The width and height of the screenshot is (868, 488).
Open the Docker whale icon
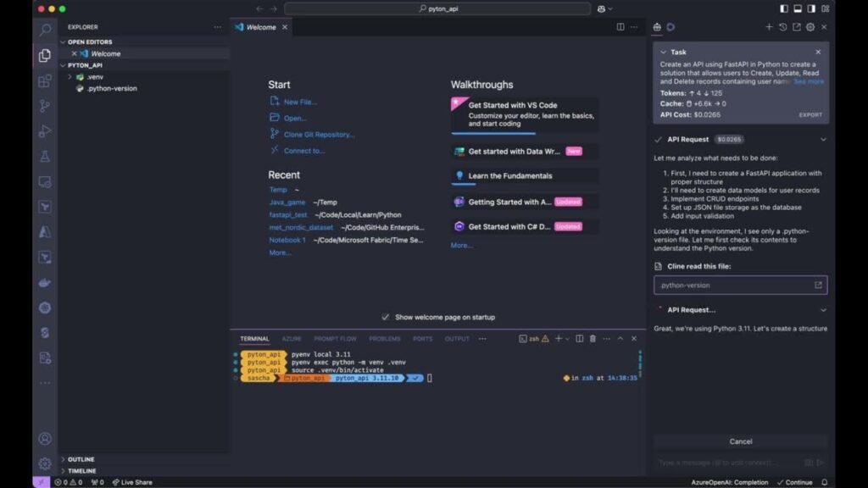click(45, 283)
